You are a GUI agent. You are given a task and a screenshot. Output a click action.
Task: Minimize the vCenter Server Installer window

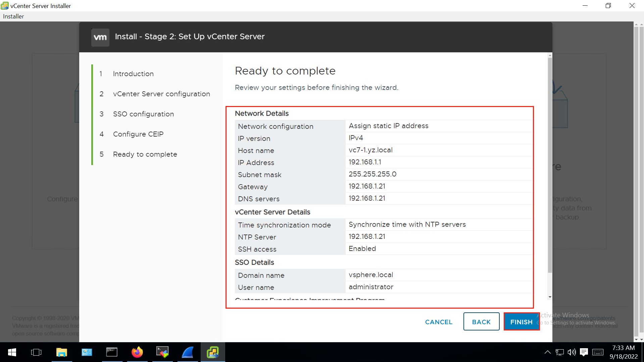(x=585, y=6)
